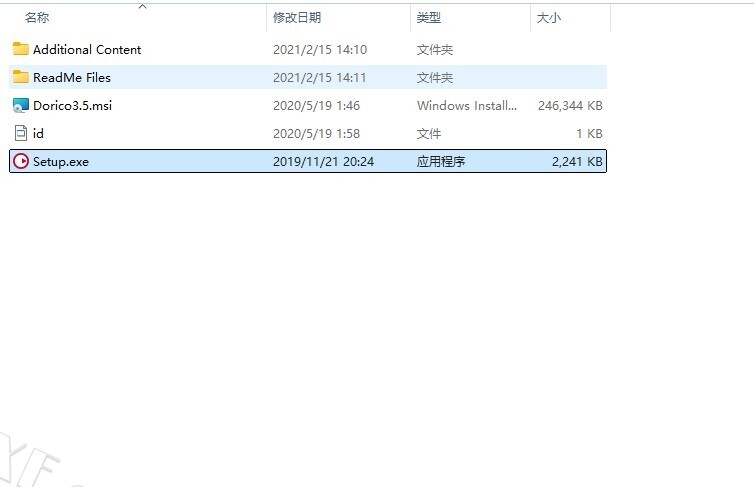Click the blank document icon for id

pos(21,133)
